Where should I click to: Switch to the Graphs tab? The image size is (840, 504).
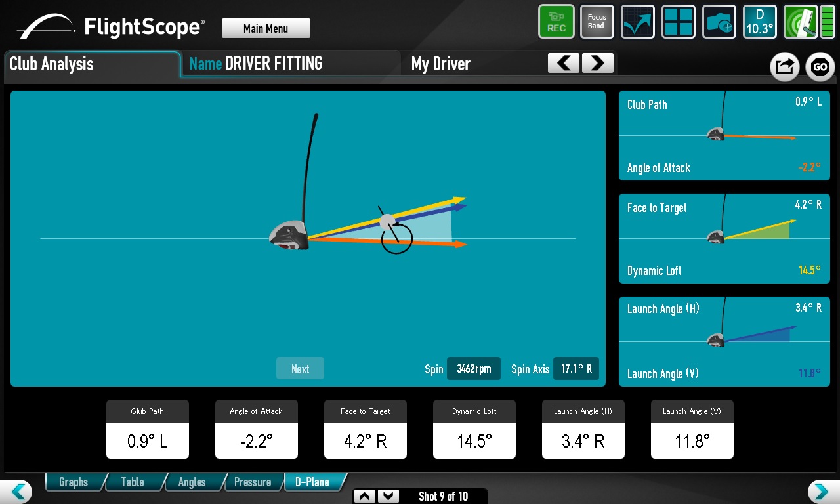pos(73,482)
